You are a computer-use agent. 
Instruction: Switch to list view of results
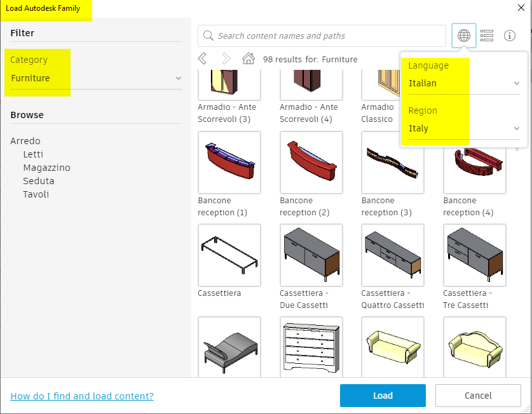pos(487,36)
